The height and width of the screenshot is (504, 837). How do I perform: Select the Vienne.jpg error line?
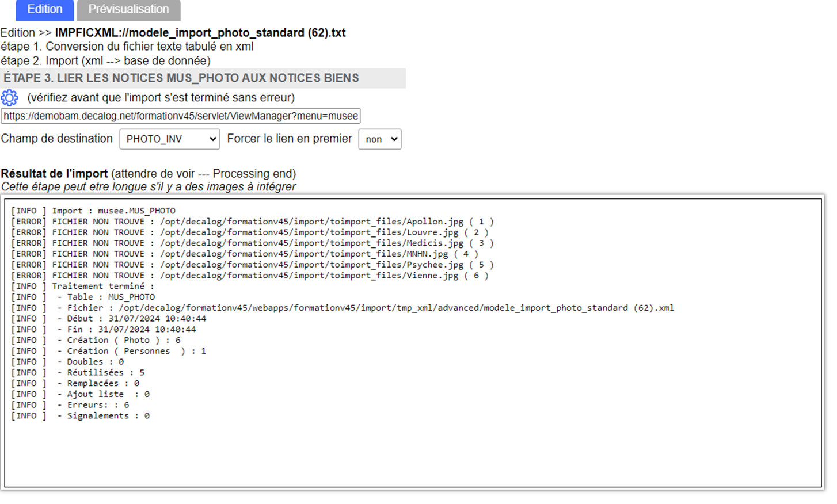(250, 276)
